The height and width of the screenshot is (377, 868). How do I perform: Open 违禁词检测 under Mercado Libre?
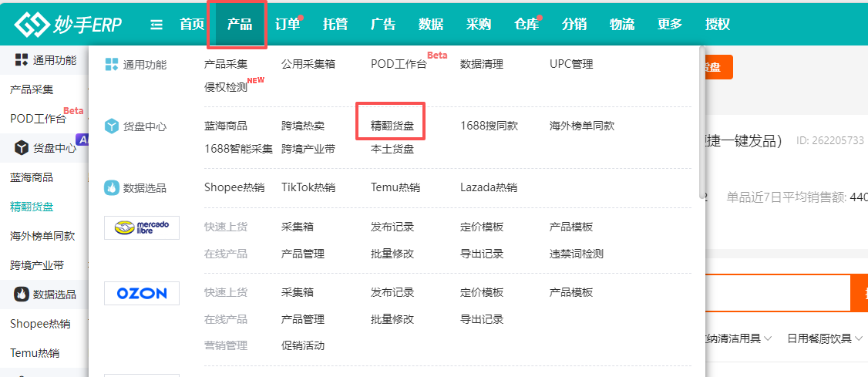577,254
